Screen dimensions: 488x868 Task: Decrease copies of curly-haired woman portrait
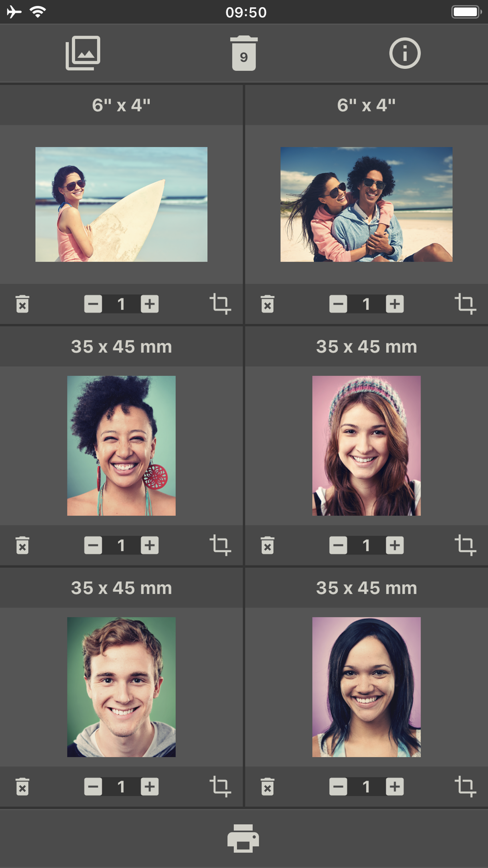coord(93,545)
